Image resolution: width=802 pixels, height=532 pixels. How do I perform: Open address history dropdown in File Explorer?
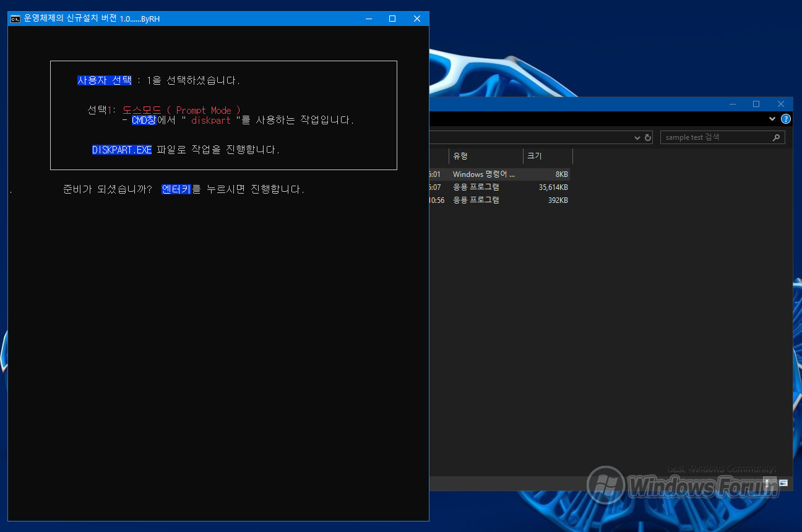coord(638,137)
